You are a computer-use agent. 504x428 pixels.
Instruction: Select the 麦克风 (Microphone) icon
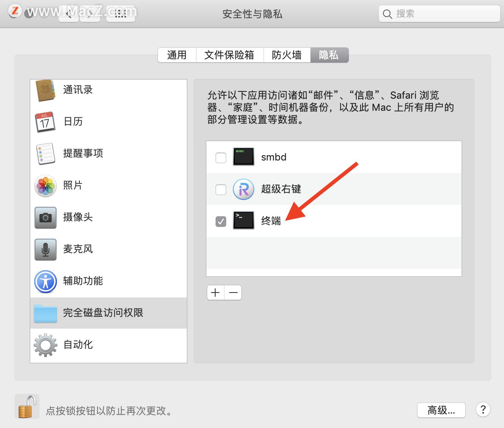45,249
